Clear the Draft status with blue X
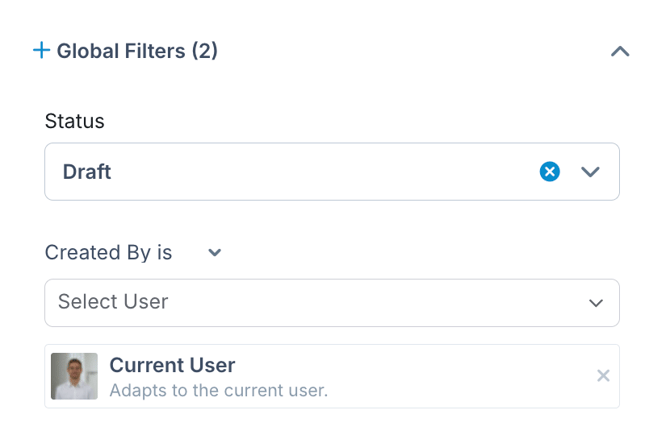This screenshot has width=670, height=435. [550, 172]
